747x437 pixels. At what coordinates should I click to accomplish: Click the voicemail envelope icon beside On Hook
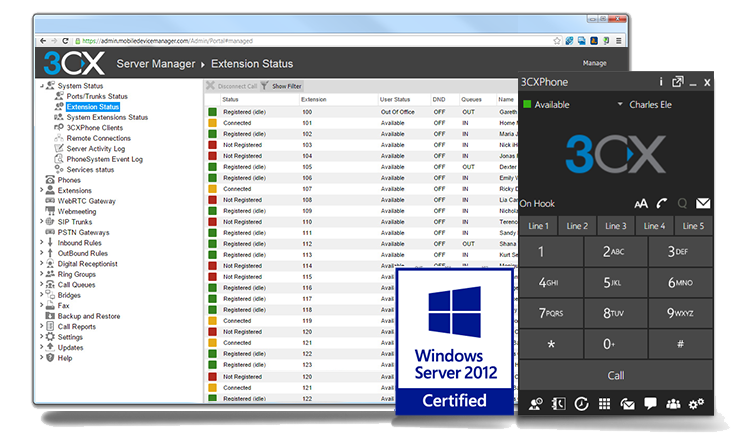[x=703, y=203]
